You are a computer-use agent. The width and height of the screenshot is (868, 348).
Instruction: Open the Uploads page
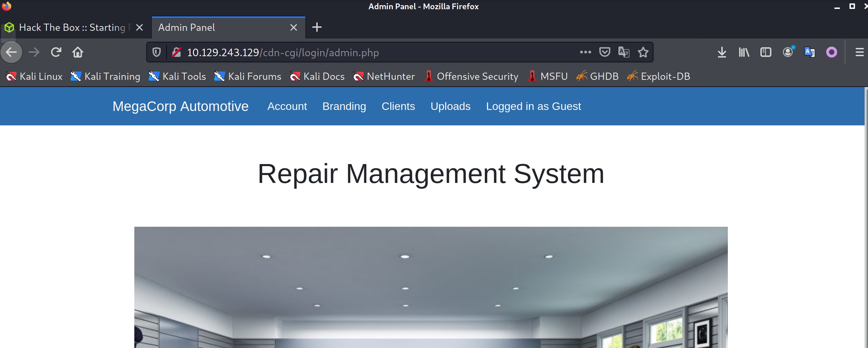click(x=451, y=106)
